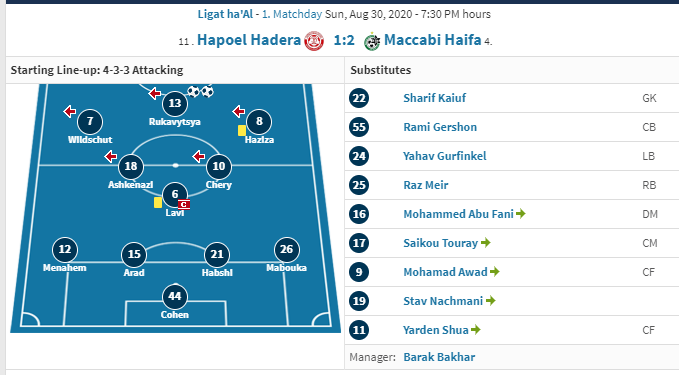
Task: Open the Maccabi Haifa team page
Action: click(x=433, y=40)
